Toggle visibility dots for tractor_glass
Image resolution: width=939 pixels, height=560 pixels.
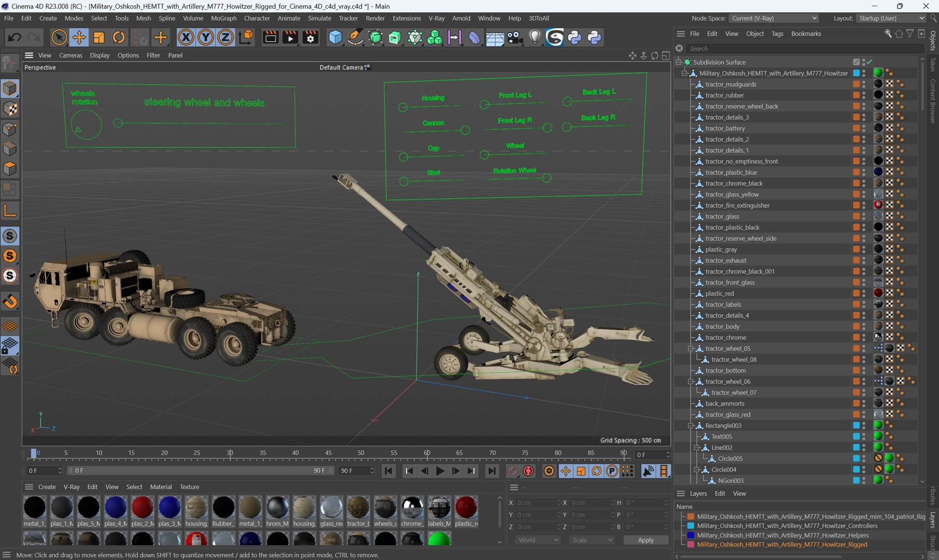pyautogui.click(x=864, y=217)
